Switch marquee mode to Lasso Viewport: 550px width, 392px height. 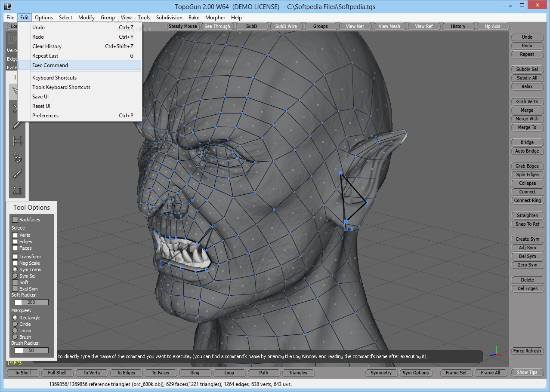pos(15,331)
